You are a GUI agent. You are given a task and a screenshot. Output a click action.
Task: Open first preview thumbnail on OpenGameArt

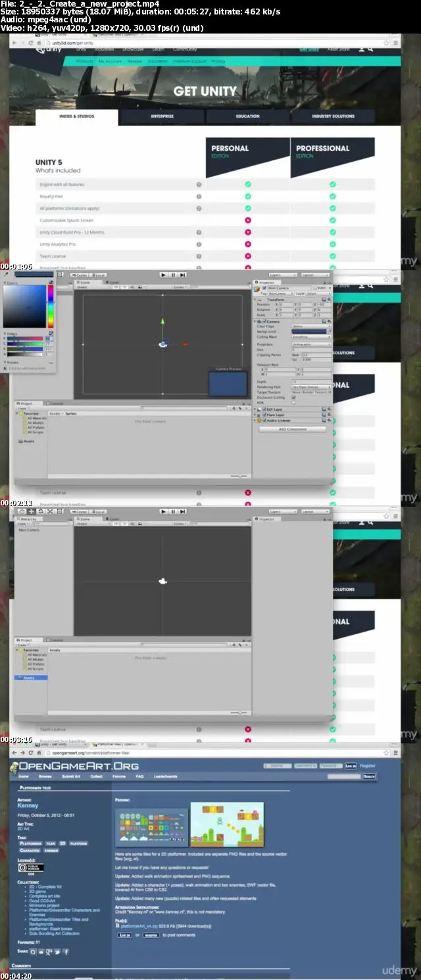151,828
